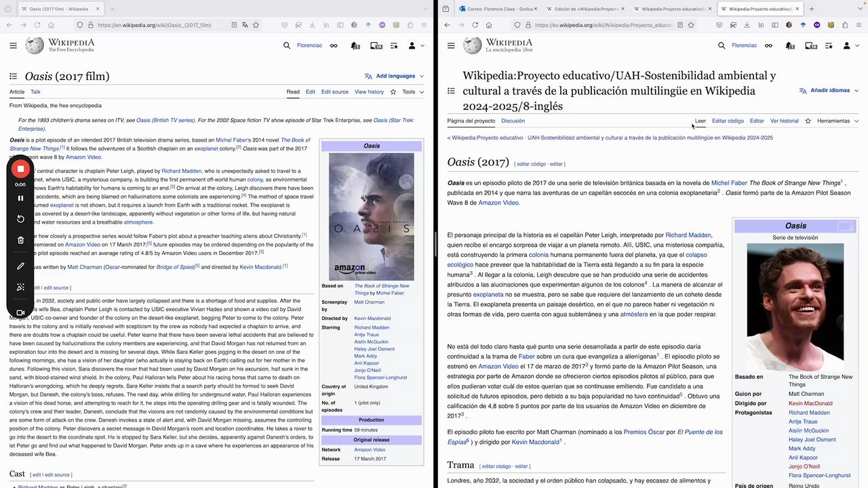
Task: Toggle confetti effects icon in recorder toolbar
Action: pos(20,287)
